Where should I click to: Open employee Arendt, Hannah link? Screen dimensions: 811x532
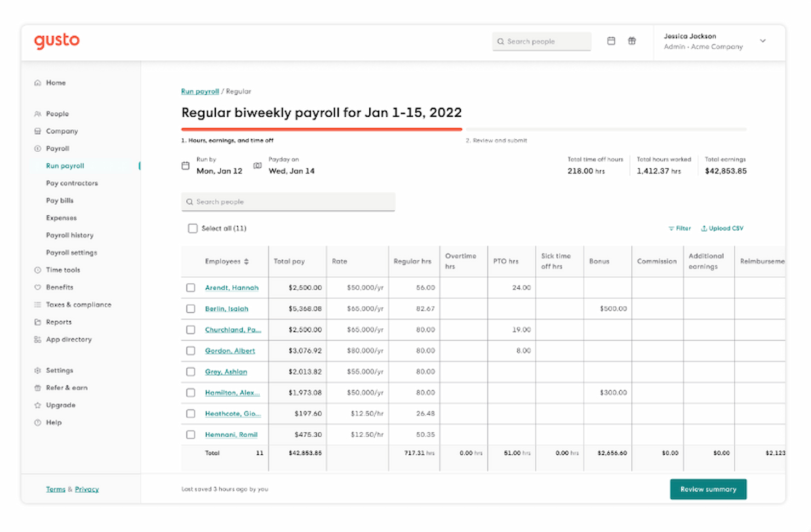[x=232, y=288]
